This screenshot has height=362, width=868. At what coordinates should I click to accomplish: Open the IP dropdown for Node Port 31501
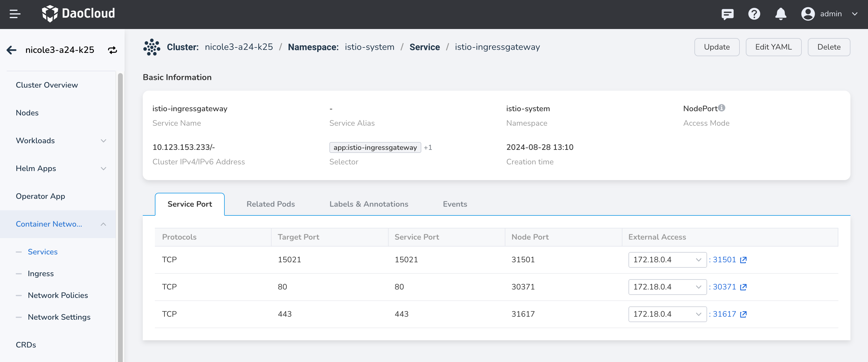click(667, 260)
